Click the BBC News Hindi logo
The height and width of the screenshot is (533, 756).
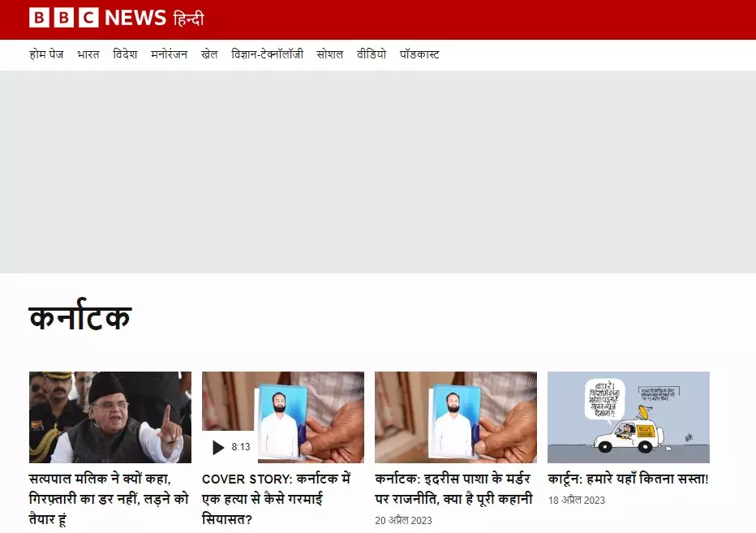[x=116, y=18]
